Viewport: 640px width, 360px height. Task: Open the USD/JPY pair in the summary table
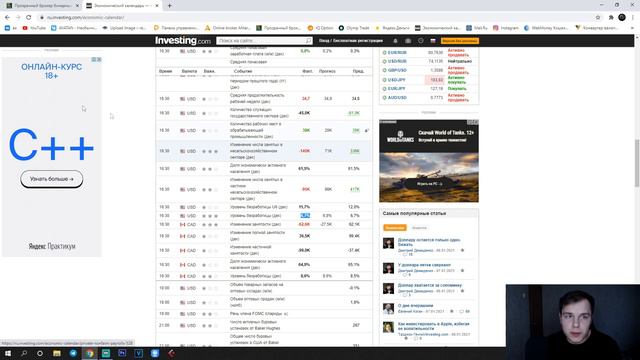[x=396, y=80]
